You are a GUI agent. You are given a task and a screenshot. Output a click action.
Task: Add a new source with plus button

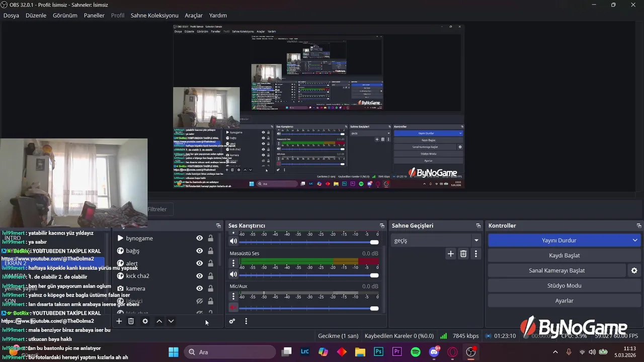click(119, 321)
